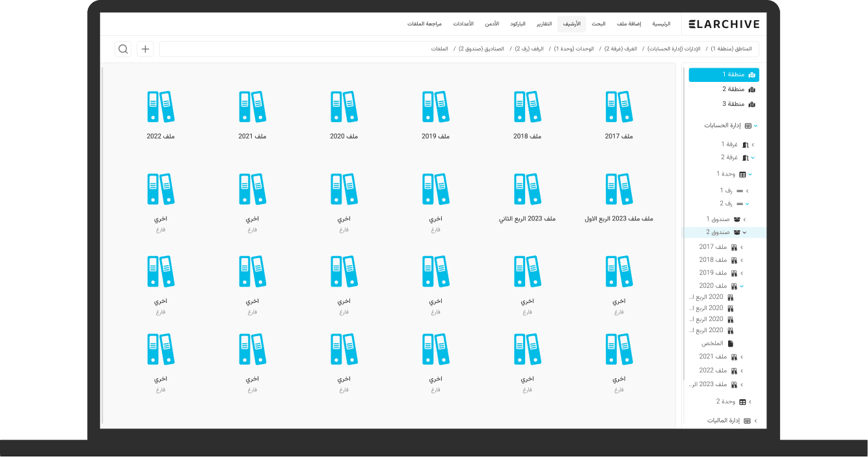The image size is (868, 457).
Task: Open the 2023 الربع الاول binder icon
Action: 619,189
